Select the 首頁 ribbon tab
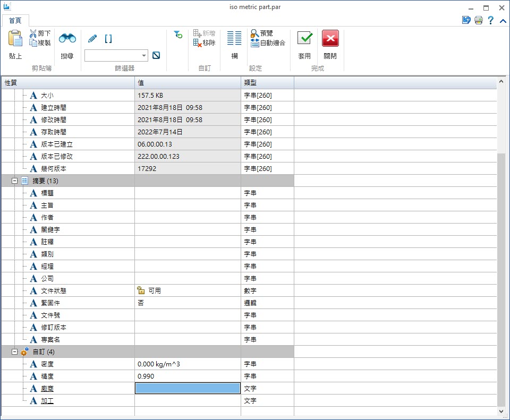The width and height of the screenshot is (510, 420). (x=15, y=21)
